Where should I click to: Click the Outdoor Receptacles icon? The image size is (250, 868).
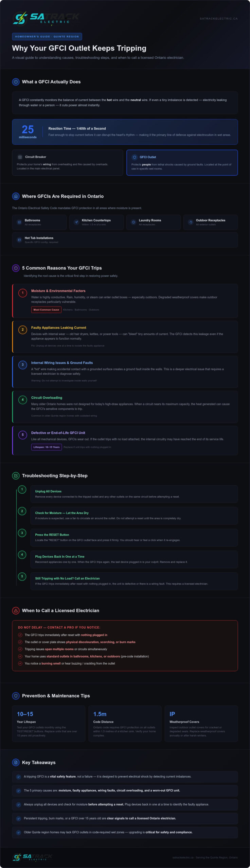point(191,222)
